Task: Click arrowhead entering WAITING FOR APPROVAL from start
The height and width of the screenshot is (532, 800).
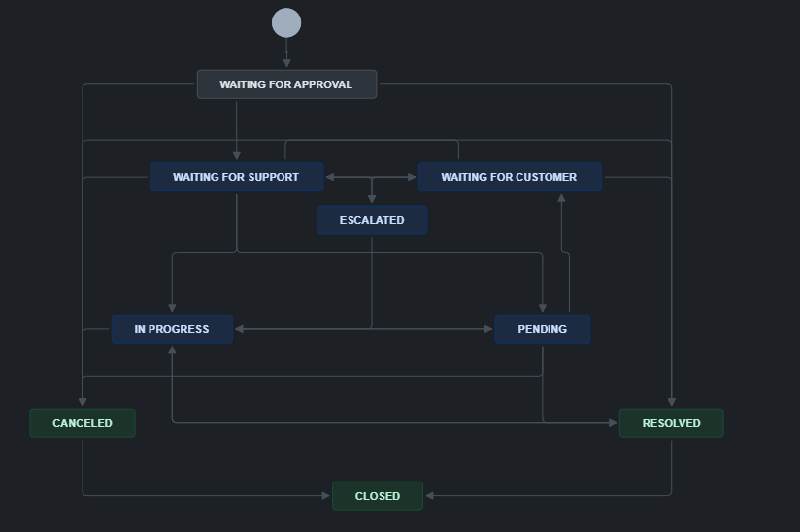Action: click(x=286, y=64)
